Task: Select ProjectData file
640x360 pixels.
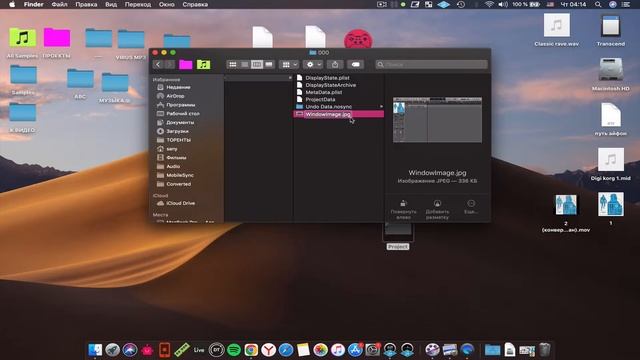Action: [339, 99]
